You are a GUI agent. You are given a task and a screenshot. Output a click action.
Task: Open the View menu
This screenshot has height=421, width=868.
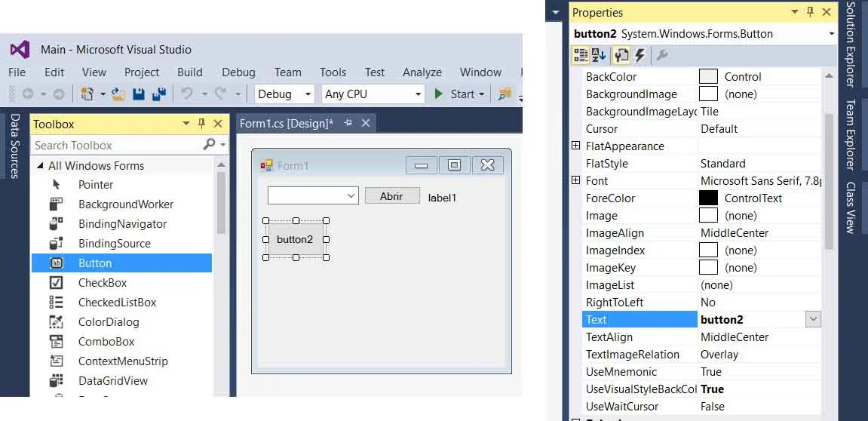click(94, 72)
